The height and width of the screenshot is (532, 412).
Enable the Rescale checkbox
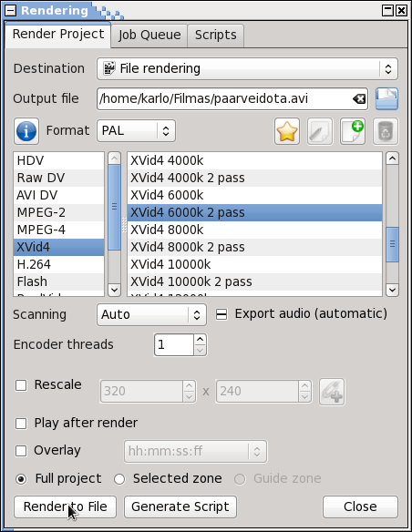pos(21,385)
